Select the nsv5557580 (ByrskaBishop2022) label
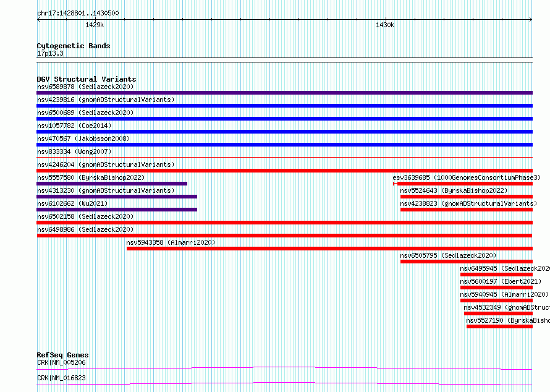The width and height of the screenshot is (550, 392). [x=91, y=177]
